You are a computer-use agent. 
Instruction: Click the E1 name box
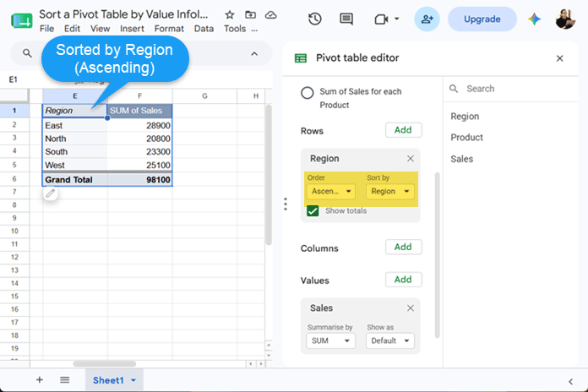click(14, 79)
